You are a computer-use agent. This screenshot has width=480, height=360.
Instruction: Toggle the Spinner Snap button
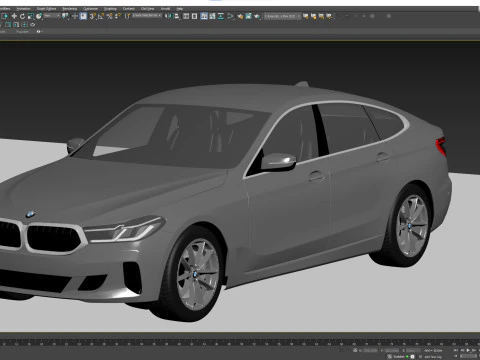[x=118, y=16]
